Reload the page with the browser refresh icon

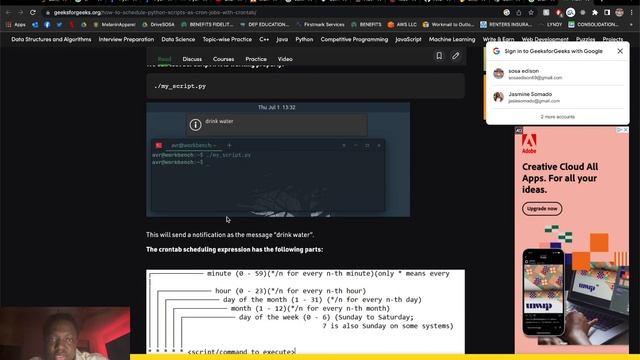33,13
